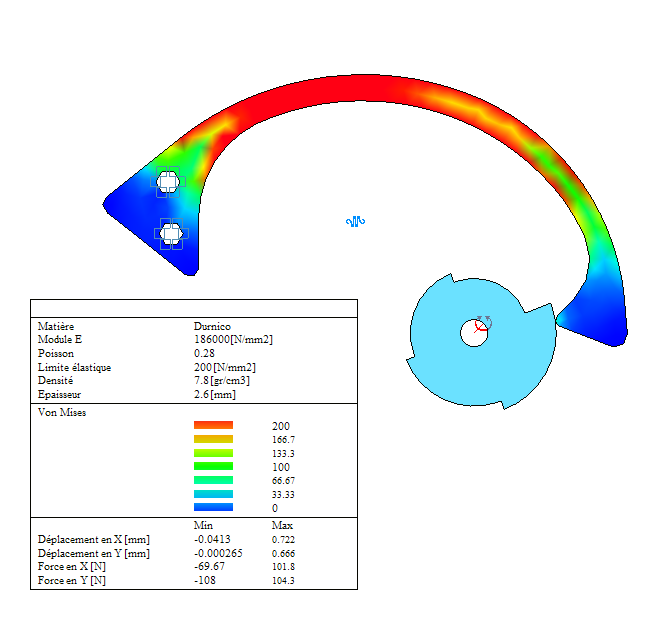Image resolution: width=668 pixels, height=632 pixels.
Task: Pick the red 200 legend swatch
Action: click(213, 426)
